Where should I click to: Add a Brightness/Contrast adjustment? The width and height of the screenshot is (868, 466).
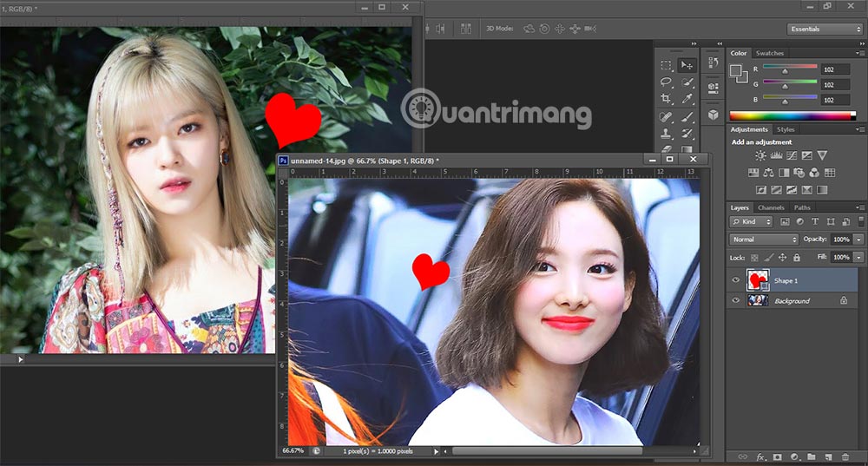(x=760, y=155)
